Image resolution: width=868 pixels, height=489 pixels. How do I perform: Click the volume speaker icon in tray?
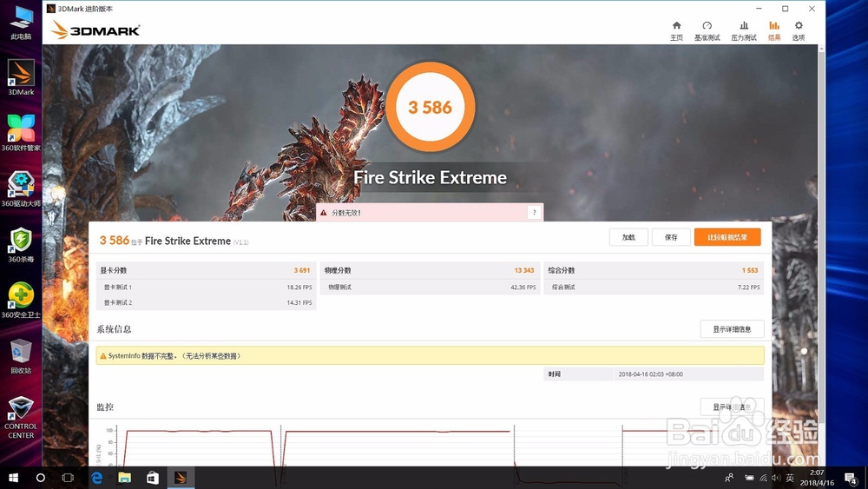click(775, 478)
